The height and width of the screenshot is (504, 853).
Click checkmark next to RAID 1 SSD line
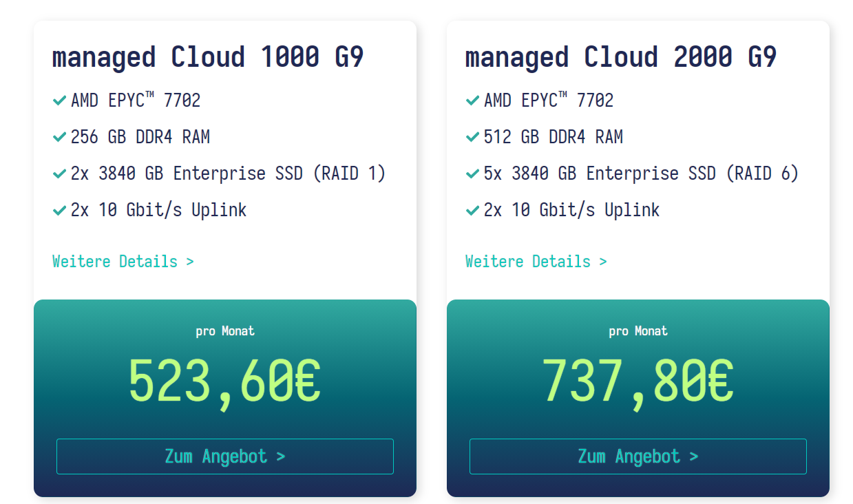click(x=59, y=174)
